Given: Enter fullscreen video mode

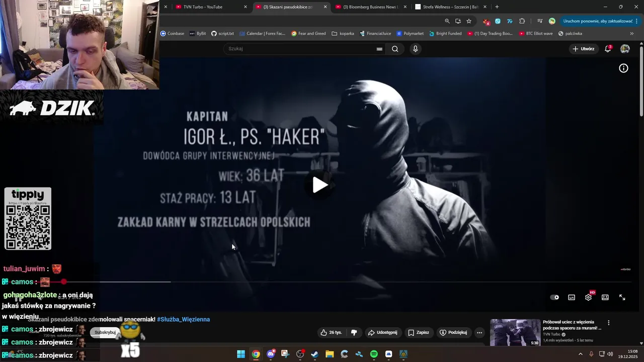Looking at the screenshot, I should click(622, 297).
